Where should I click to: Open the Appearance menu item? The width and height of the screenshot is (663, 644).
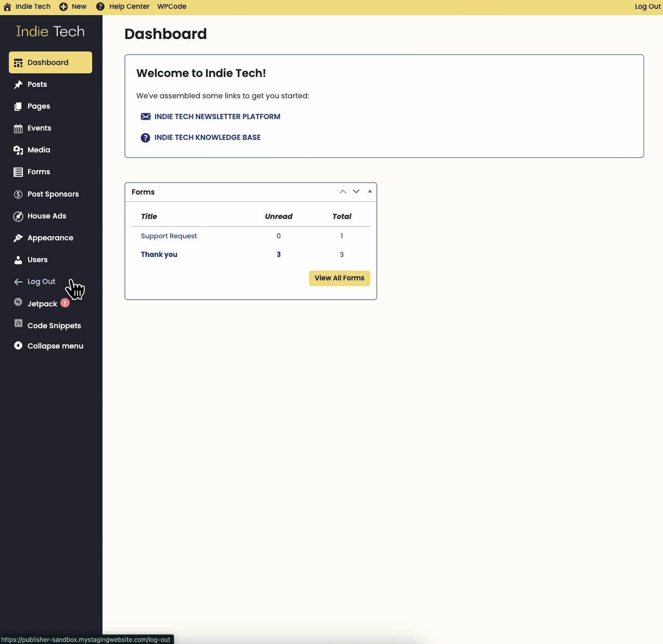(x=50, y=238)
